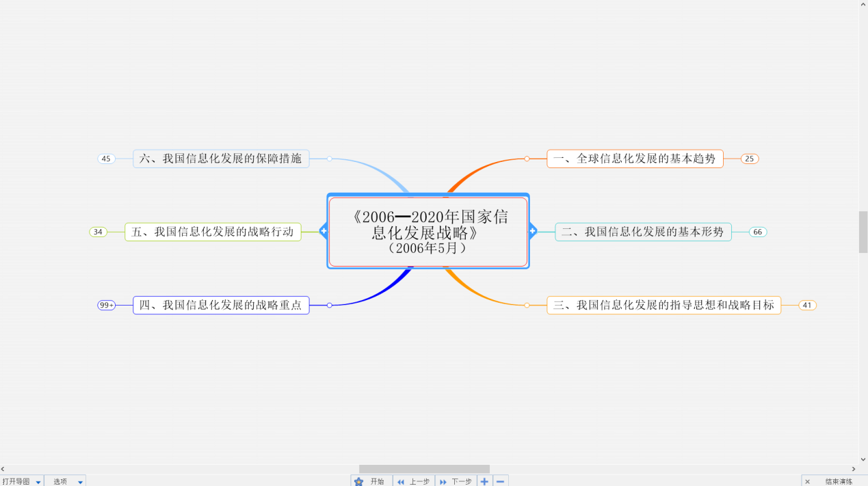The height and width of the screenshot is (486, 868).
Task: Click the scroll-right arrow on horizontal scrollbar
Action: (x=853, y=469)
